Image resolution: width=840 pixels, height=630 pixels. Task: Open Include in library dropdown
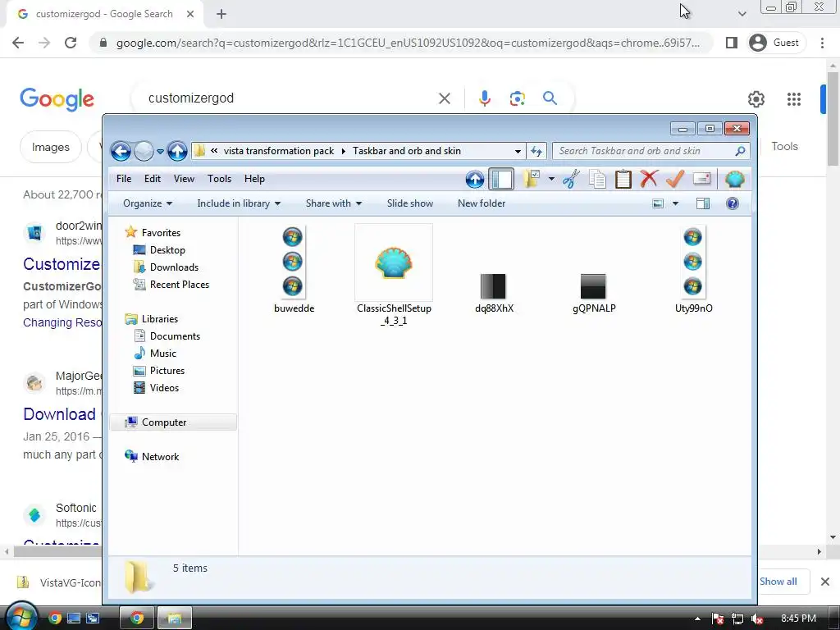pos(239,203)
